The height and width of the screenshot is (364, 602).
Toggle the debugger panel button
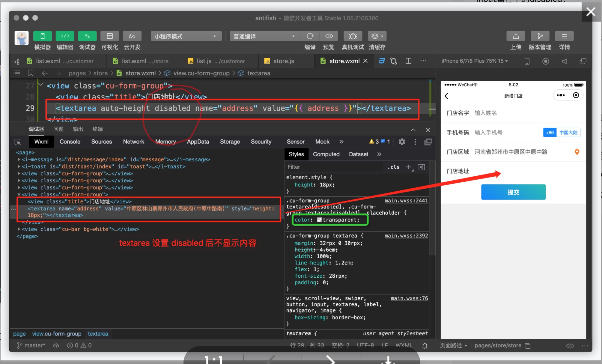[87, 36]
